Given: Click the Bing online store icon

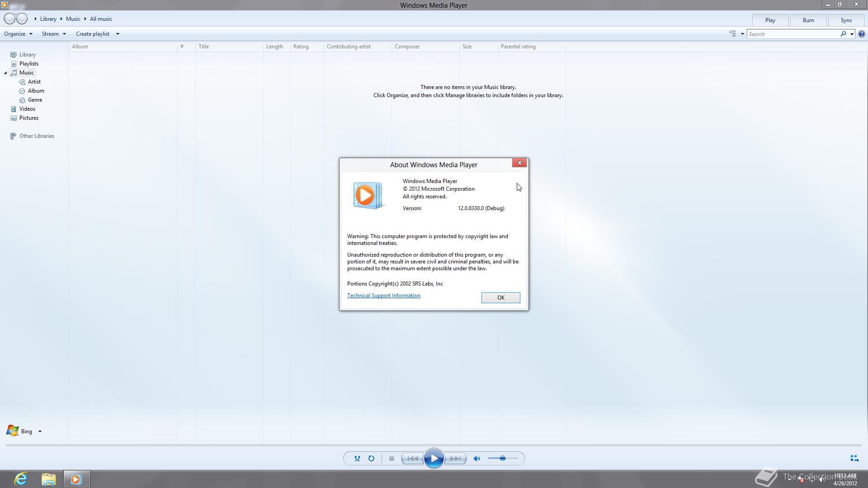Looking at the screenshot, I should [12, 431].
